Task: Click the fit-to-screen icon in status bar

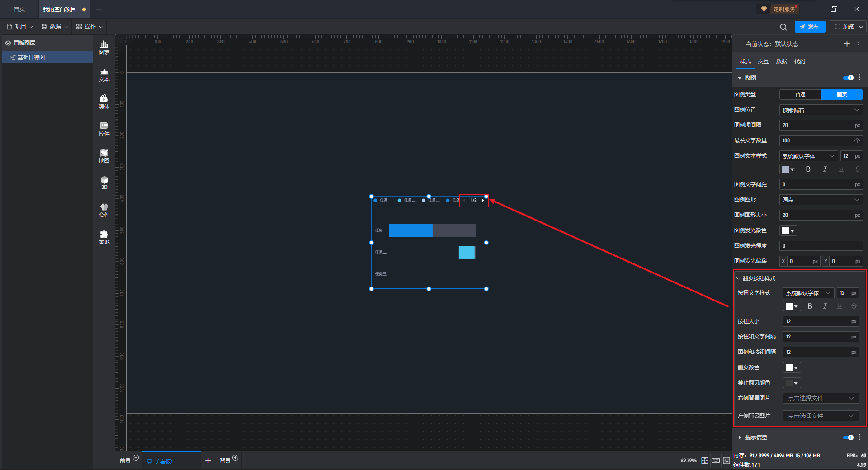Action: 705,461
